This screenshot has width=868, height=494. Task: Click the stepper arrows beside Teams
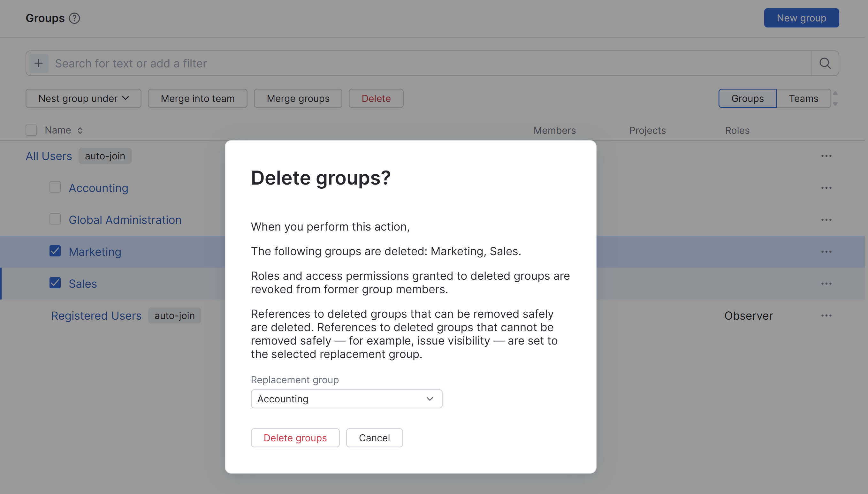[x=835, y=98]
